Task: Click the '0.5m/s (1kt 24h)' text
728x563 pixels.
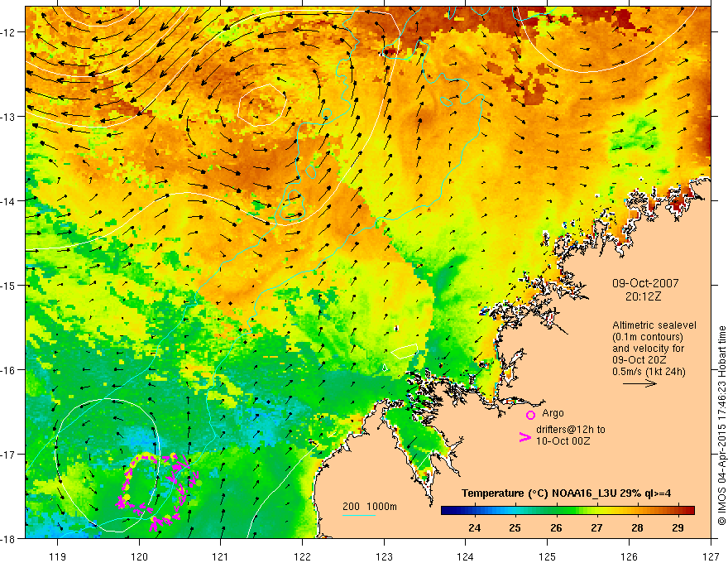Action: click(649, 372)
